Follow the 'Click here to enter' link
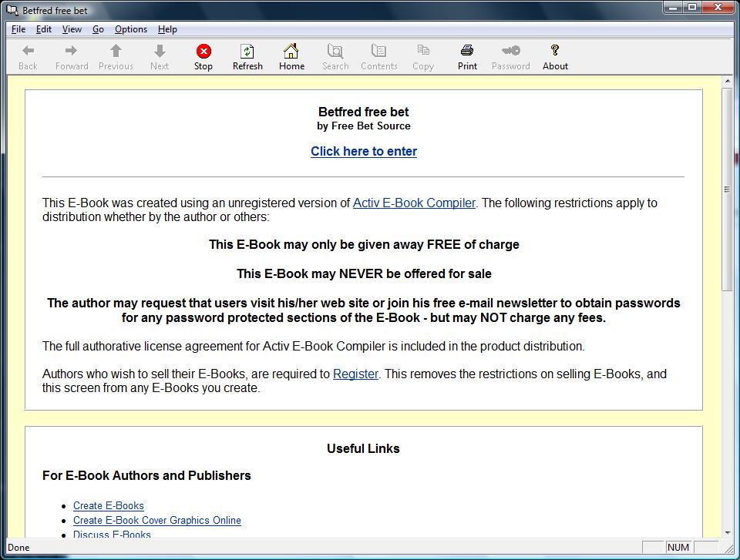Screen dimensions: 740x560 [x=363, y=152]
